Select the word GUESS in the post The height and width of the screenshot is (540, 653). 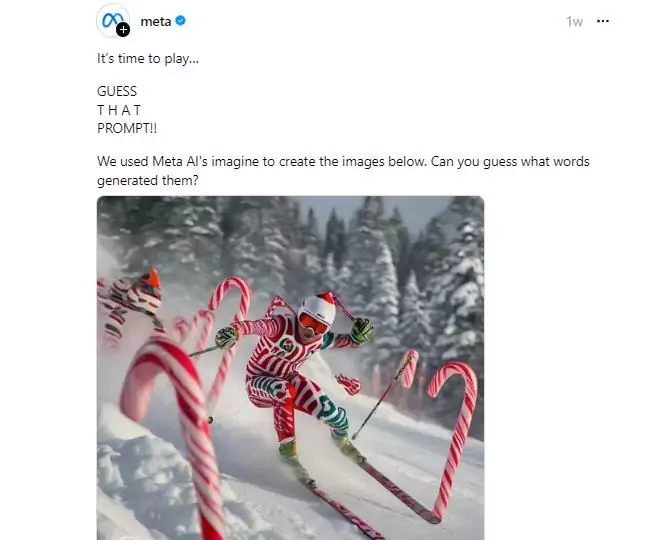tap(117, 91)
